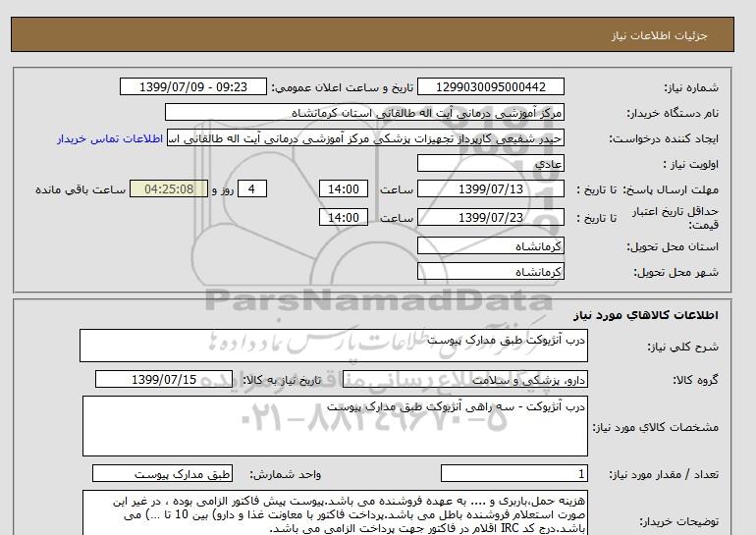The height and width of the screenshot is (535, 756).
Task: Click the goods group field دارو، پزشکی و سلامت
Action: (x=464, y=380)
